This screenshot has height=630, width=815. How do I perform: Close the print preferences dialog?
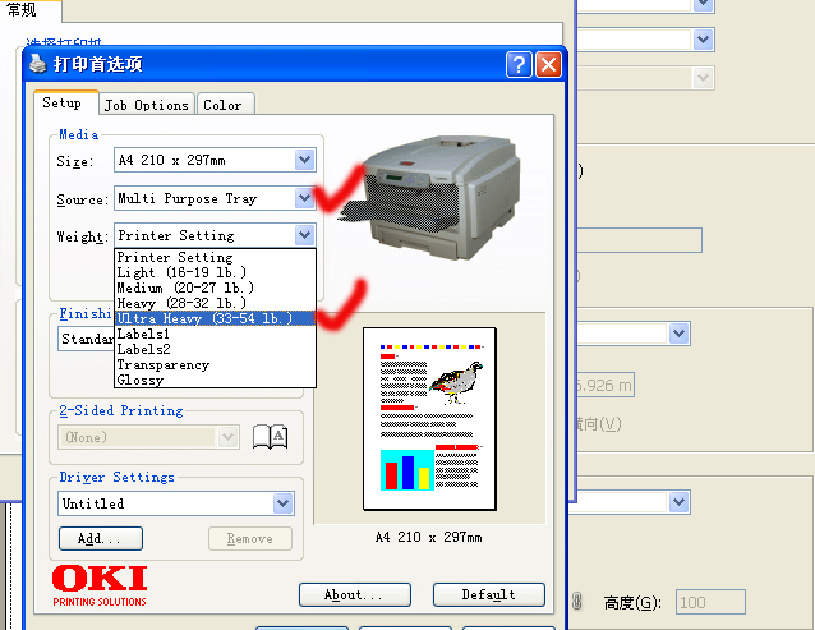click(547, 65)
